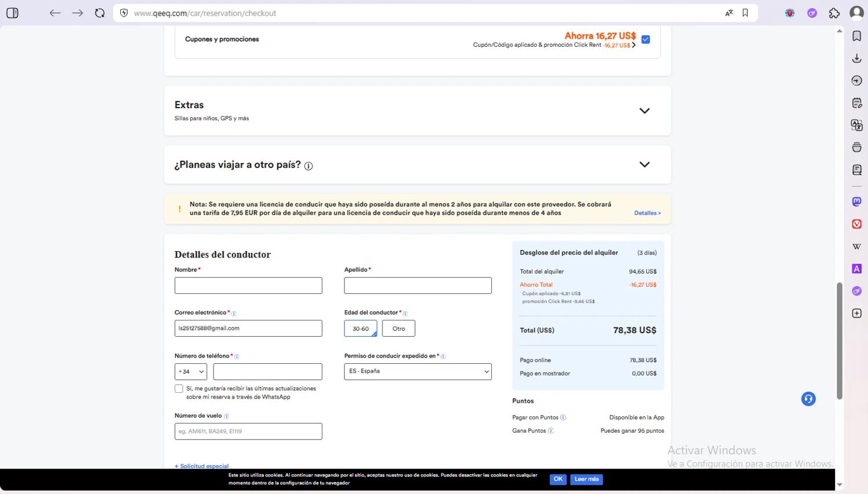
Task: Click the Pago en mostrador 0,00 US$ value
Action: pyautogui.click(x=644, y=373)
